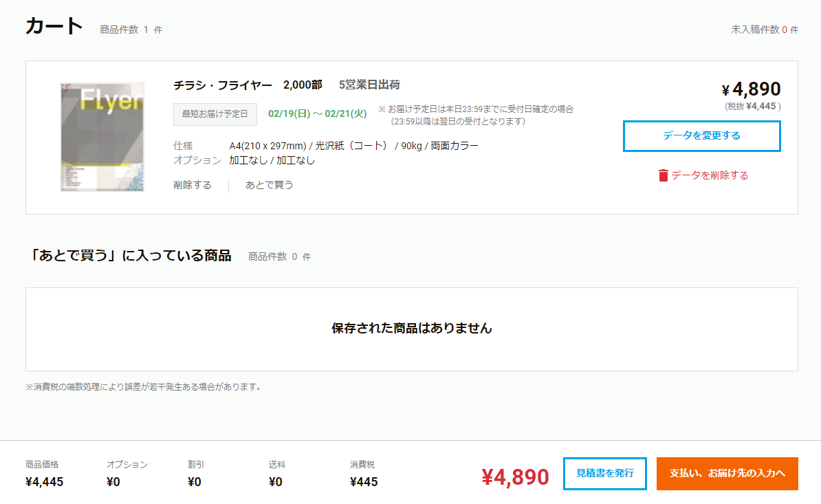
Task: Click 削除する under the product options
Action: [x=193, y=185]
